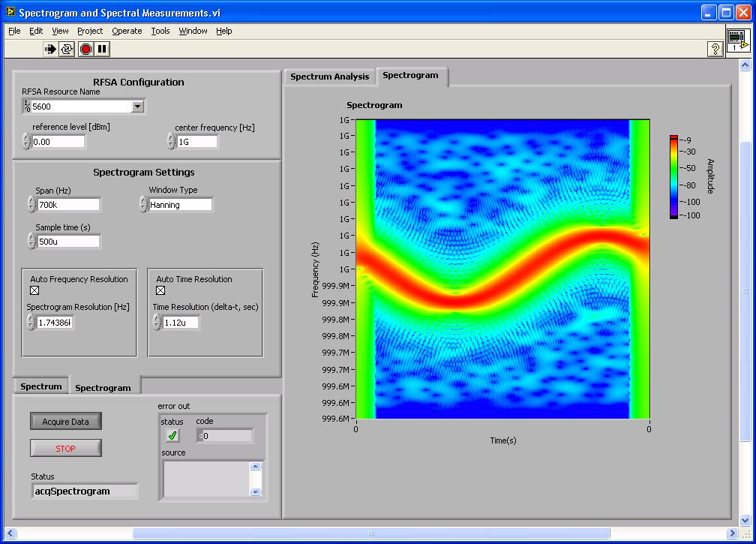Click the LabVIEW icon in title bar
Viewport: 756px width, 544px height.
pyautogui.click(x=10, y=13)
